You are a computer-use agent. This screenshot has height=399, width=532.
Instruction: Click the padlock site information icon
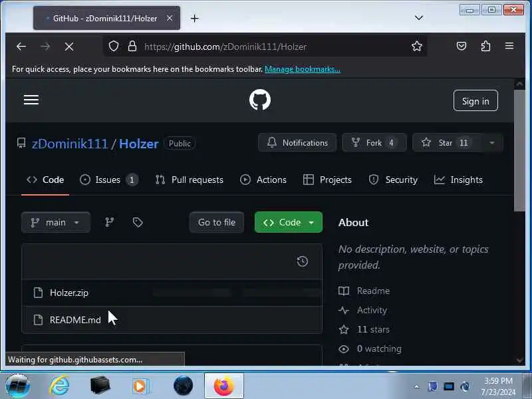pos(132,46)
